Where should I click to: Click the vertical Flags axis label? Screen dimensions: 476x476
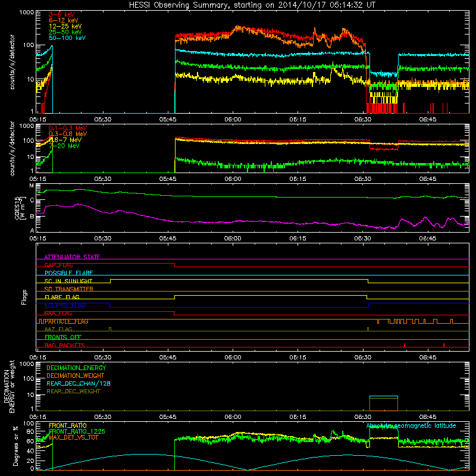(x=24, y=297)
